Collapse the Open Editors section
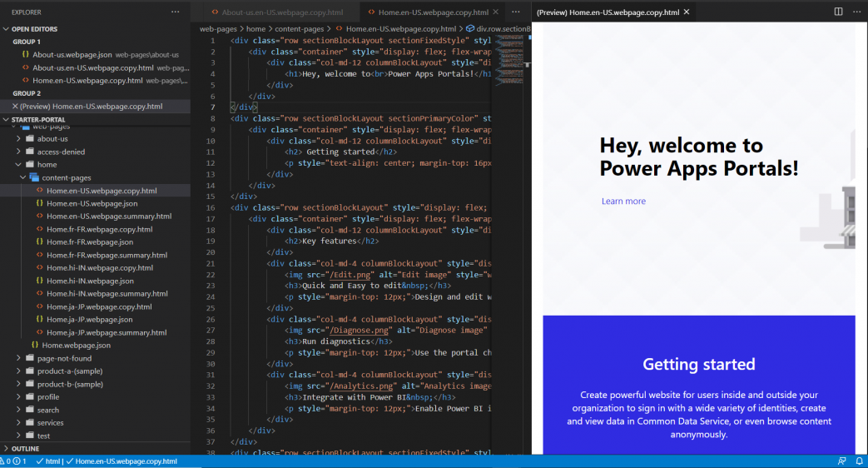Screen dimensions: 868x468 coord(6,29)
